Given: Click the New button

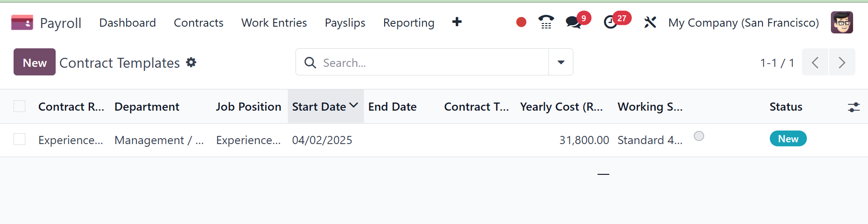Looking at the screenshot, I should (34, 62).
